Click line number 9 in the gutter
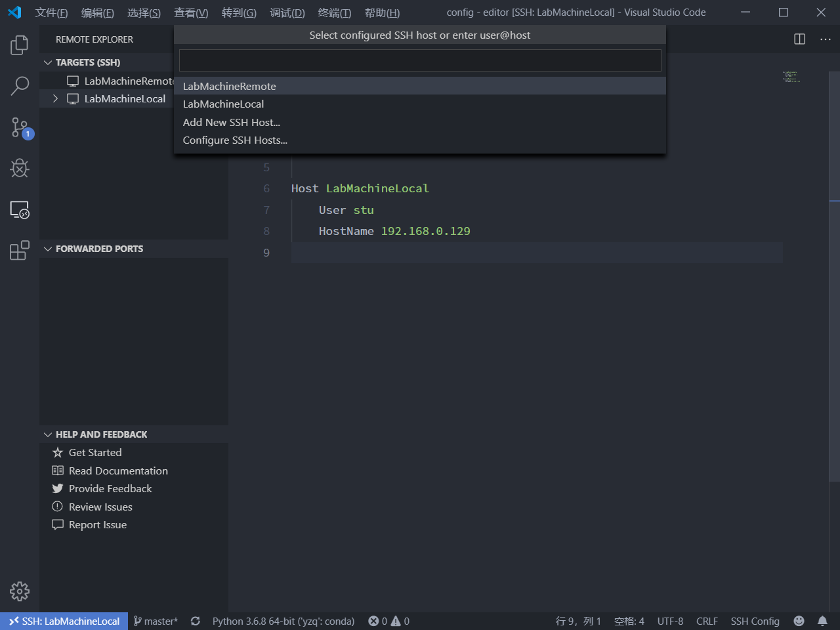The height and width of the screenshot is (630, 840). pyautogui.click(x=266, y=253)
